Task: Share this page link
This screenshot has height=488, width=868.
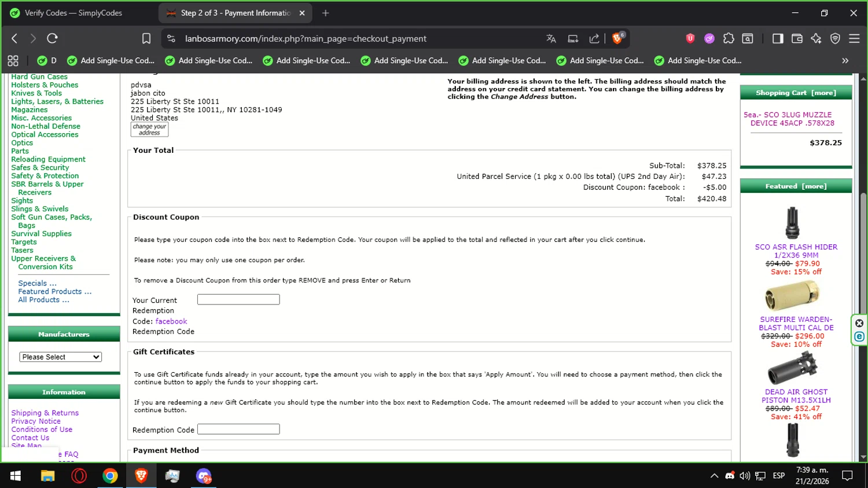Action: 594,38
